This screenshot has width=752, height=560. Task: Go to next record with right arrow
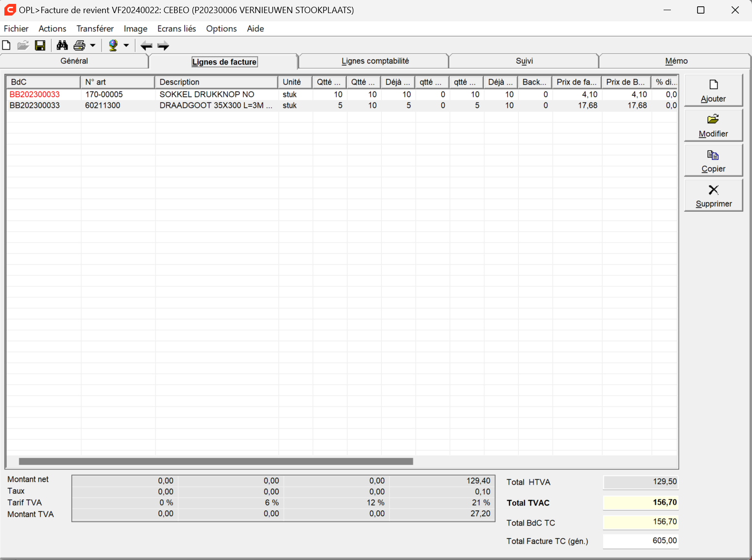pos(163,46)
